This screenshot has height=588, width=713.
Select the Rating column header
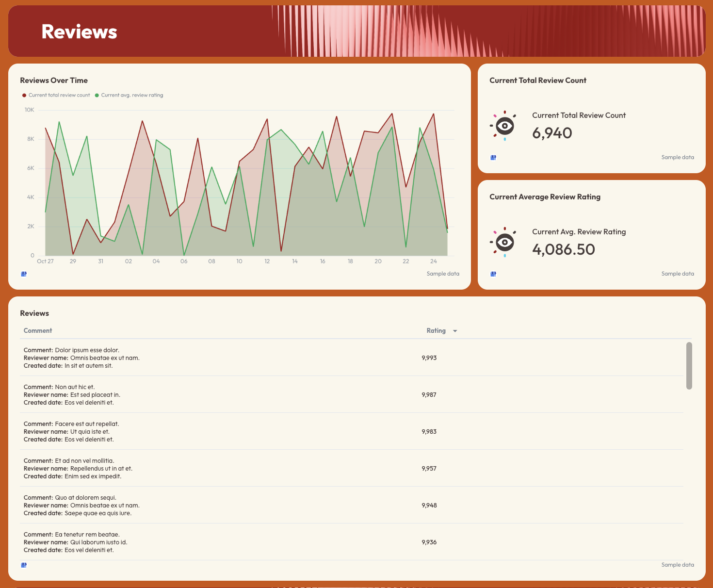pos(436,330)
